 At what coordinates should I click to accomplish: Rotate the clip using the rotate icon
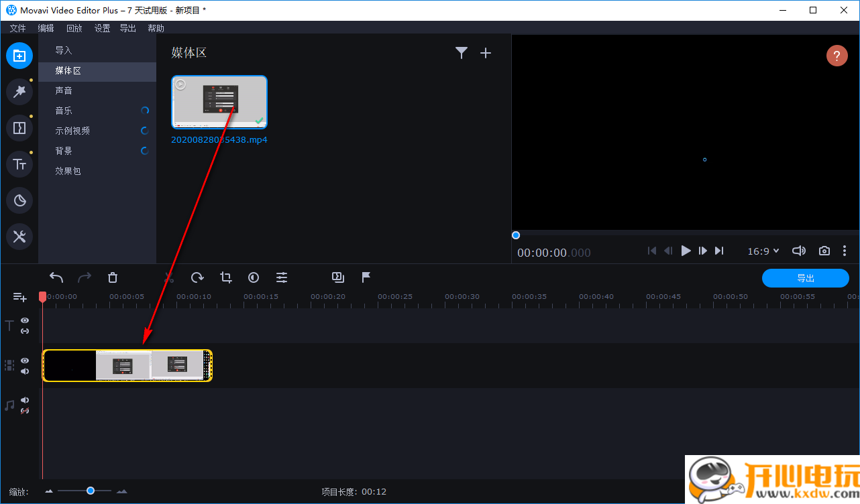pos(197,277)
